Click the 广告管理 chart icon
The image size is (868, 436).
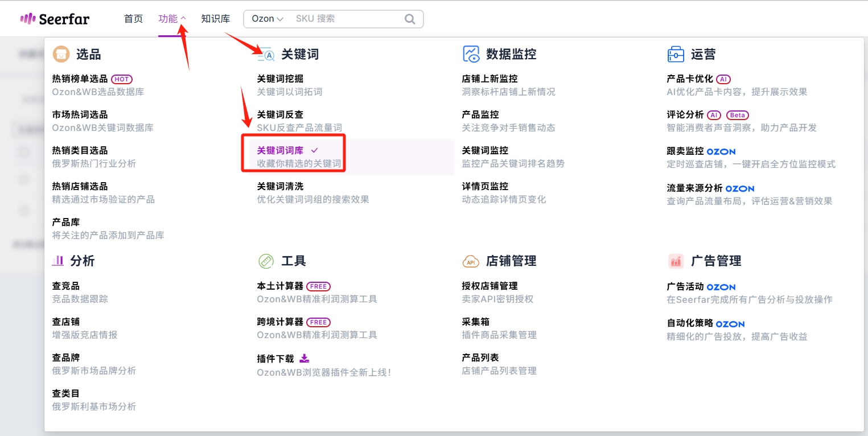coord(676,261)
